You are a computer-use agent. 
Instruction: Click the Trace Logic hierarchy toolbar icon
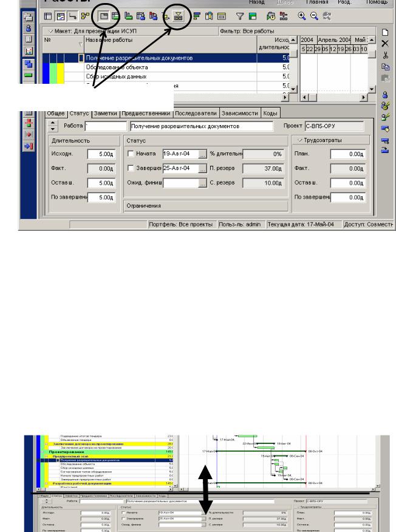click(178, 16)
